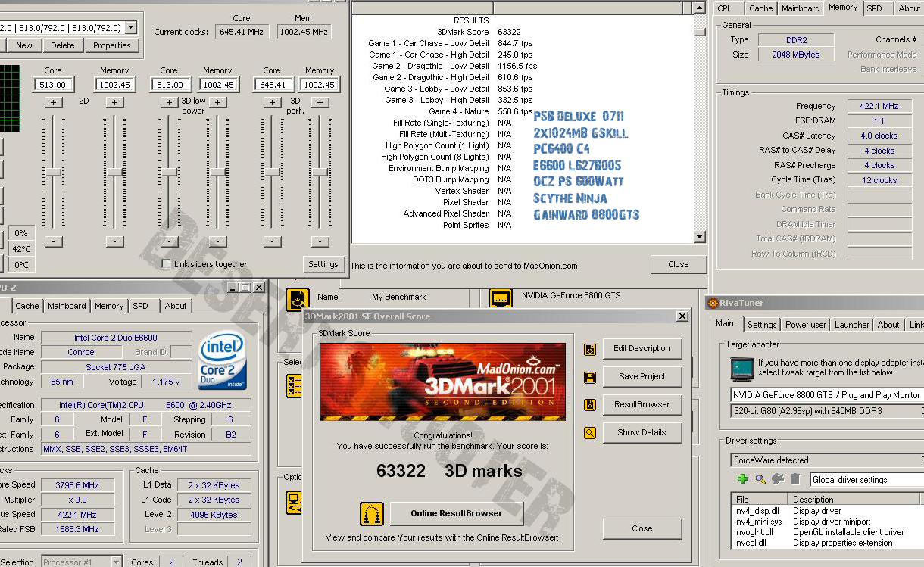Open the Launcher tab in RivaTuner
The image size is (924, 567).
(x=851, y=325)
